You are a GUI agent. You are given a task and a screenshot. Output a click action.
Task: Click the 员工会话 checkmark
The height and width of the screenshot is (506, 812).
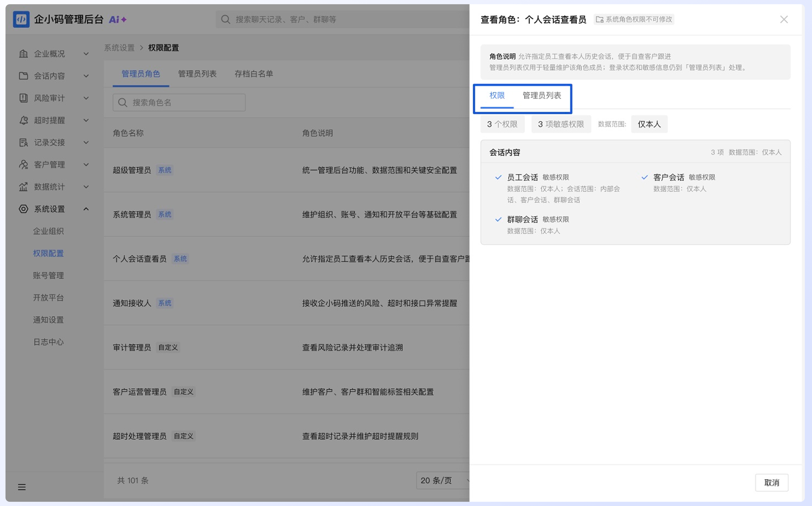(x=498, y=177)
